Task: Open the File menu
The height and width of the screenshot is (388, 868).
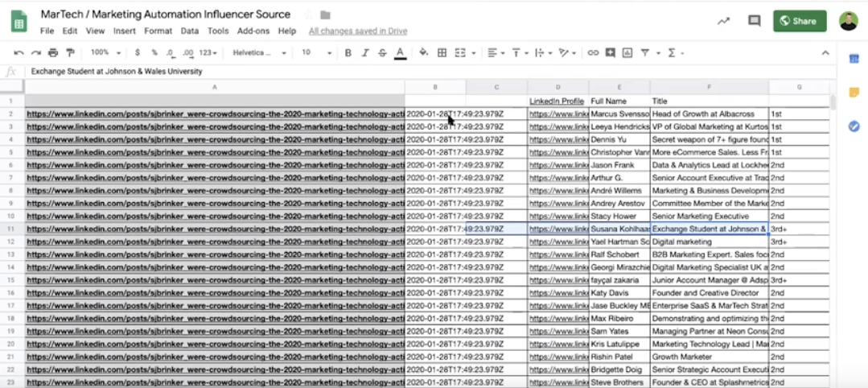Action: coord(47,31)
